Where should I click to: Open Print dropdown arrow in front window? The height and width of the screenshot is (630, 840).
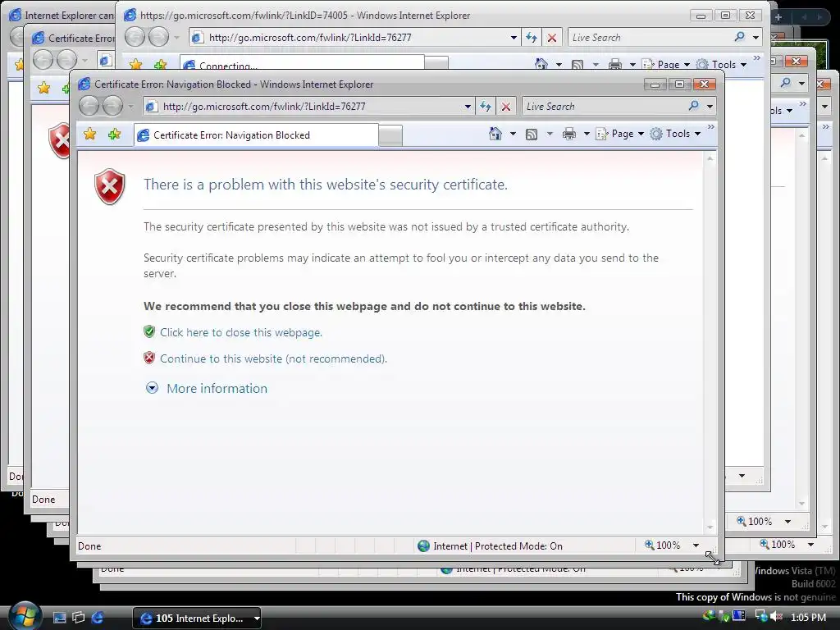(x=587, y=134)
